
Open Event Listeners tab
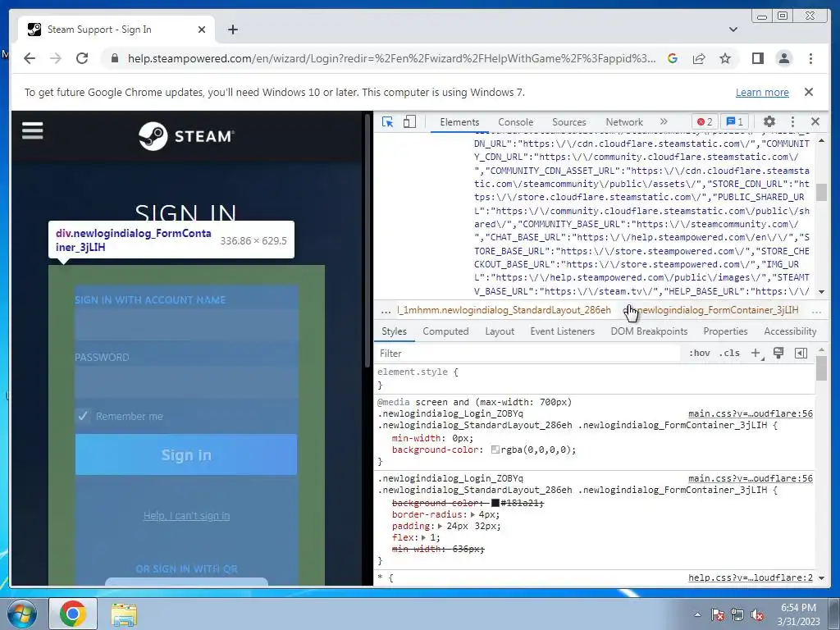point(562,331)
